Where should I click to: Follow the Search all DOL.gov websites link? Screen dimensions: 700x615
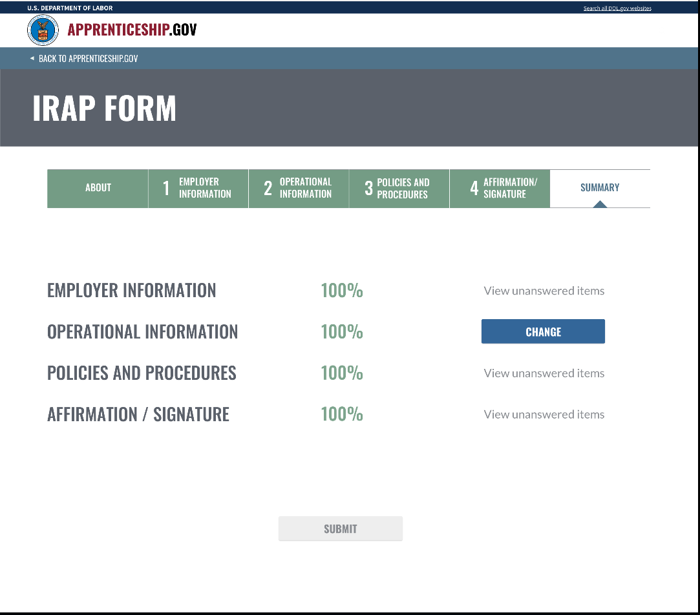pyautogui.click(x=617, y=8)
